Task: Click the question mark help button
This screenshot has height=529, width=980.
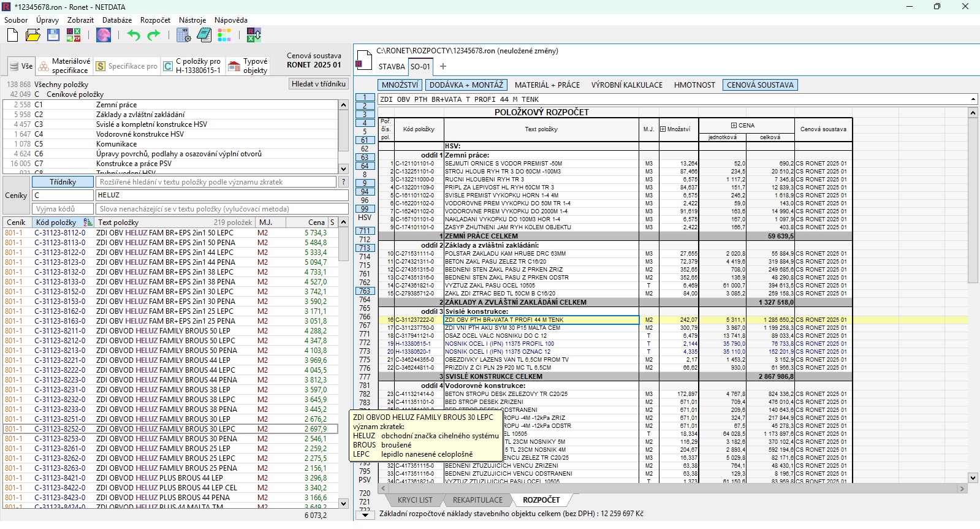Action: coord(344,182)
